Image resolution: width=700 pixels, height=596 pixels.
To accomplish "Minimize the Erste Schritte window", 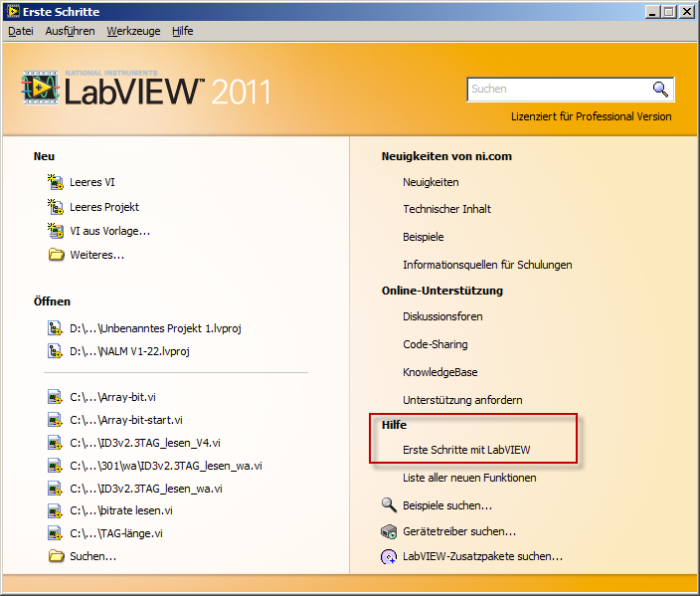I will [652, 12].
